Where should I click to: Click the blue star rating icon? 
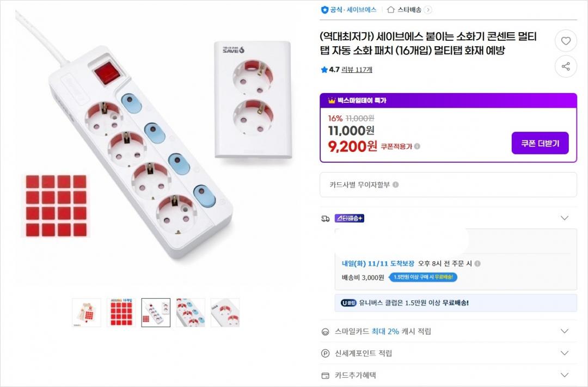(x=324, y=70)
